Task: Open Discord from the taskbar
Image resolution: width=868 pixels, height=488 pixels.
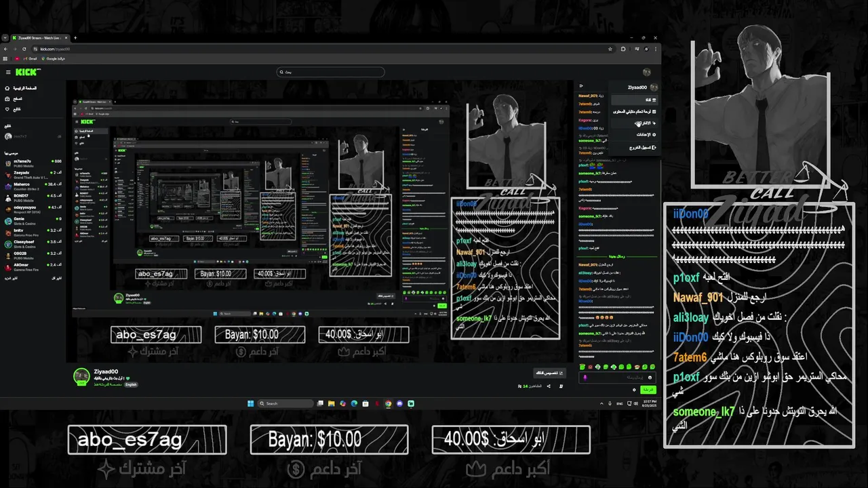Action: tap(399, 403)
